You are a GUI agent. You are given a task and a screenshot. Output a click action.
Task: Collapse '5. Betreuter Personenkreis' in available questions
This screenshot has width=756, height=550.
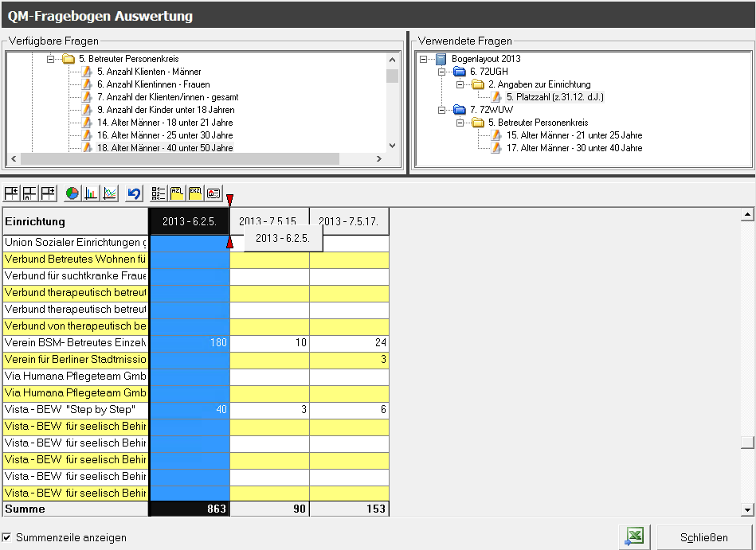tap(50, 59)
